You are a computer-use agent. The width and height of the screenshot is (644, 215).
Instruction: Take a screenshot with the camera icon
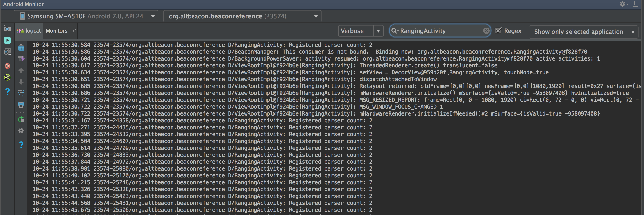point(7,28)
